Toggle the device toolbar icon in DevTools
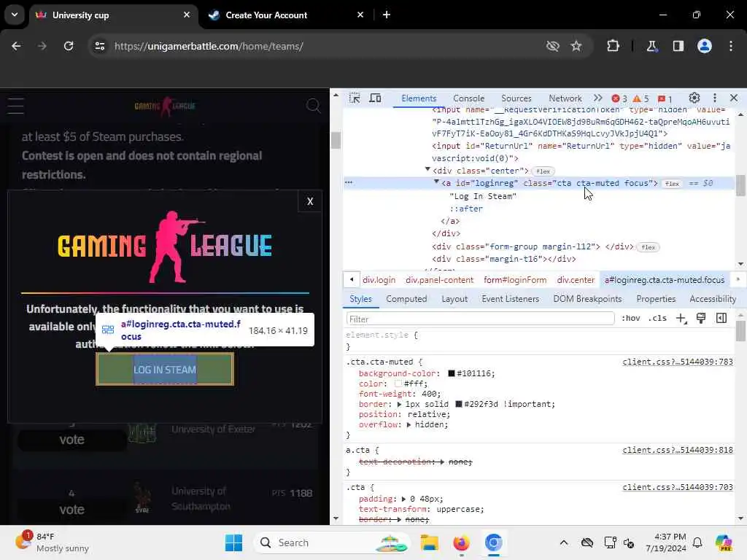Viewport: 747px width, 560px height. (x=376, y=98)
